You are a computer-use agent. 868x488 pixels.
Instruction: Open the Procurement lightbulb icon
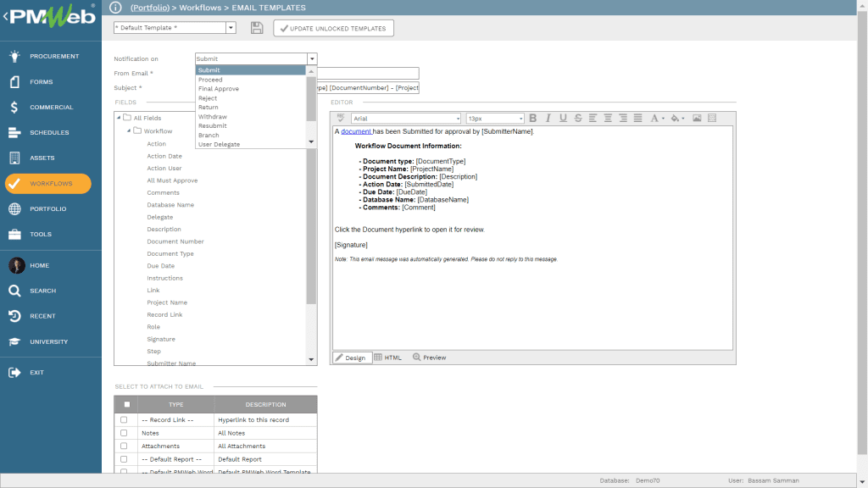pyautogui.click(x=15, y=56)
